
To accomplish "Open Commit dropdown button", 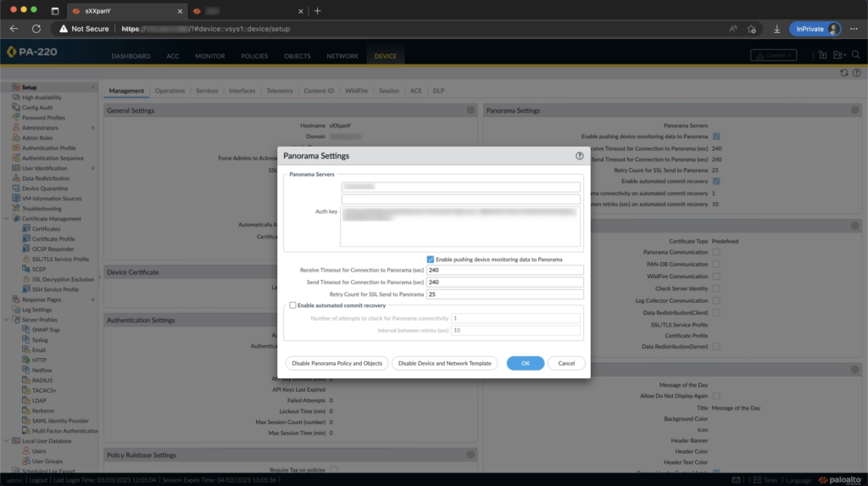I will coord(773,55).
